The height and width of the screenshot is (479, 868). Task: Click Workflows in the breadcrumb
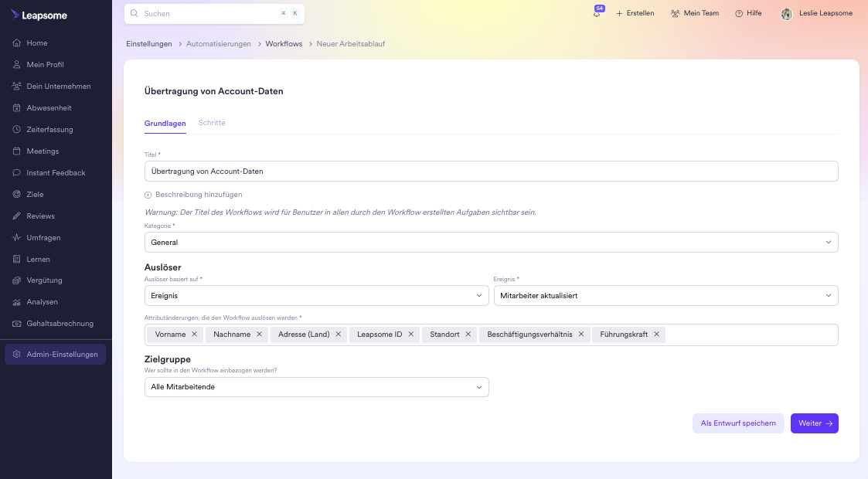click(284, 44)
